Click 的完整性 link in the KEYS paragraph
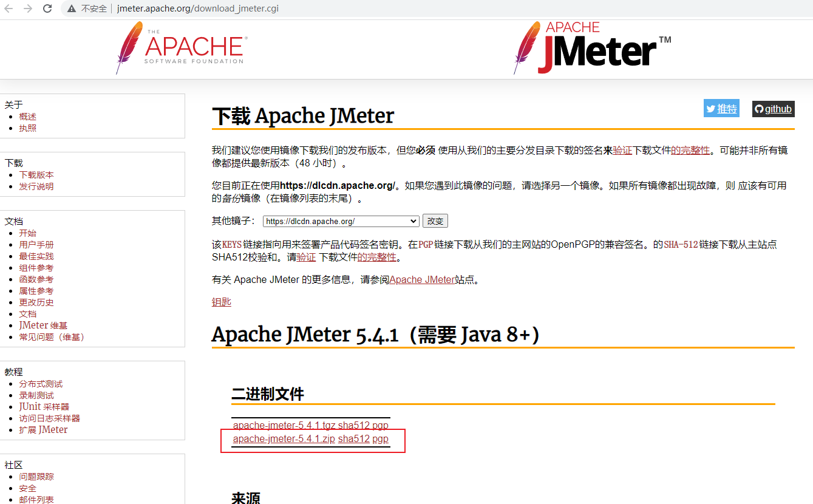The height and width of the screenshot is (504, 813). click(376, 257)
